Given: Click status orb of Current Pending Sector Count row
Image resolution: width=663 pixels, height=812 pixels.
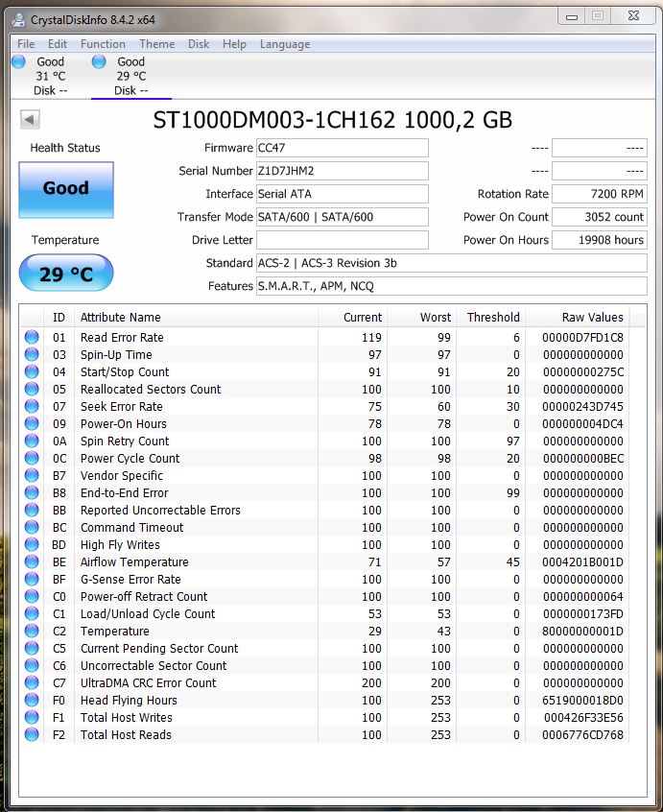Looking at the screenshot, I should pyautogui.click(x=32, y=648).
